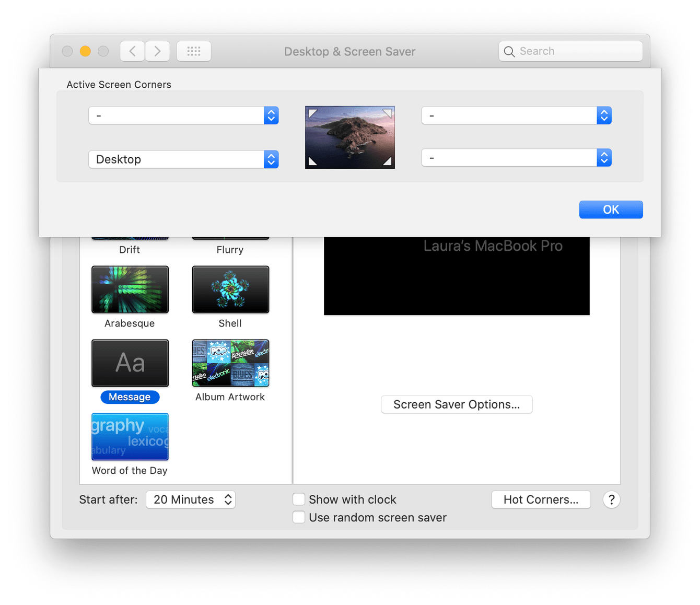This screenshot has height=605, width=700.
Task: Click inside the Search field
Action: (570, 51)
